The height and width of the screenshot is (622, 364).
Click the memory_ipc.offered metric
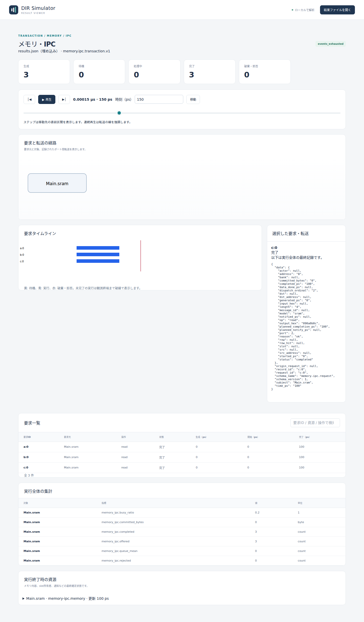click(116, 542)
